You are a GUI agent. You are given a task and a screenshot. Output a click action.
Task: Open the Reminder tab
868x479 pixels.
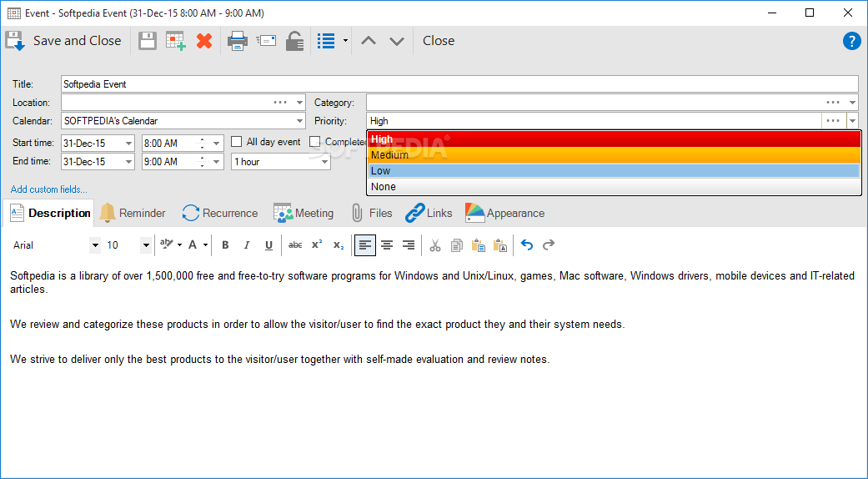coord(133,213)
